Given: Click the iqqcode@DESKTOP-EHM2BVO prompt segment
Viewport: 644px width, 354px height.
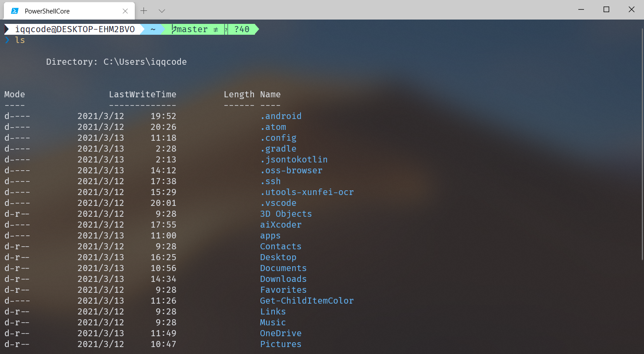Looking at the screenshot, I should 75,29.
